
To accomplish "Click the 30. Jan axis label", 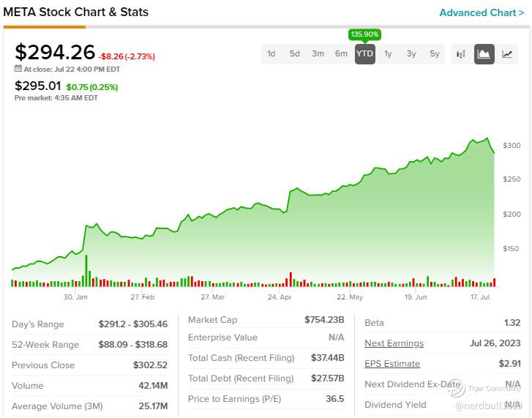I will pyautogui.click(x=75, y=297).
